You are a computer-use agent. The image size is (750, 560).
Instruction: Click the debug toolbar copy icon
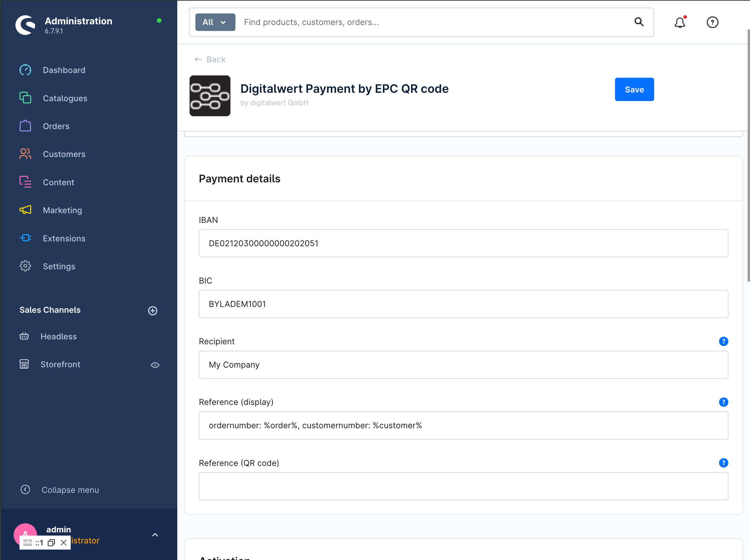[x=51, y=543]
